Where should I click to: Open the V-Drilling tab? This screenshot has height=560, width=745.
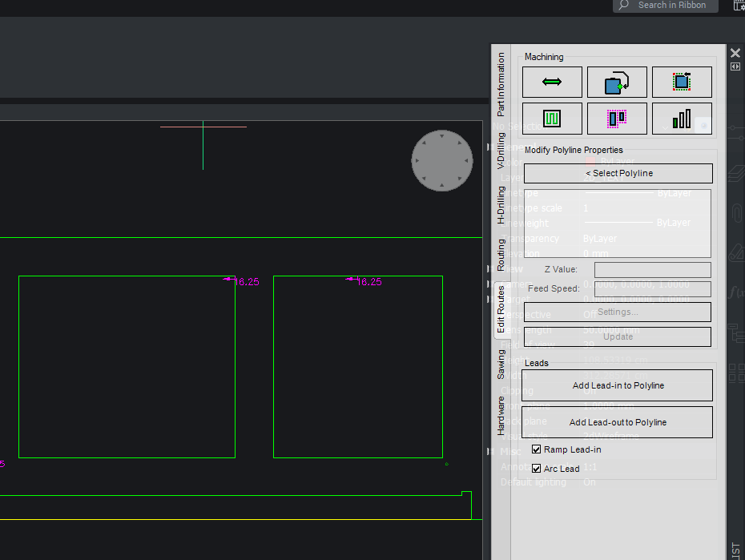coord(501,150)
